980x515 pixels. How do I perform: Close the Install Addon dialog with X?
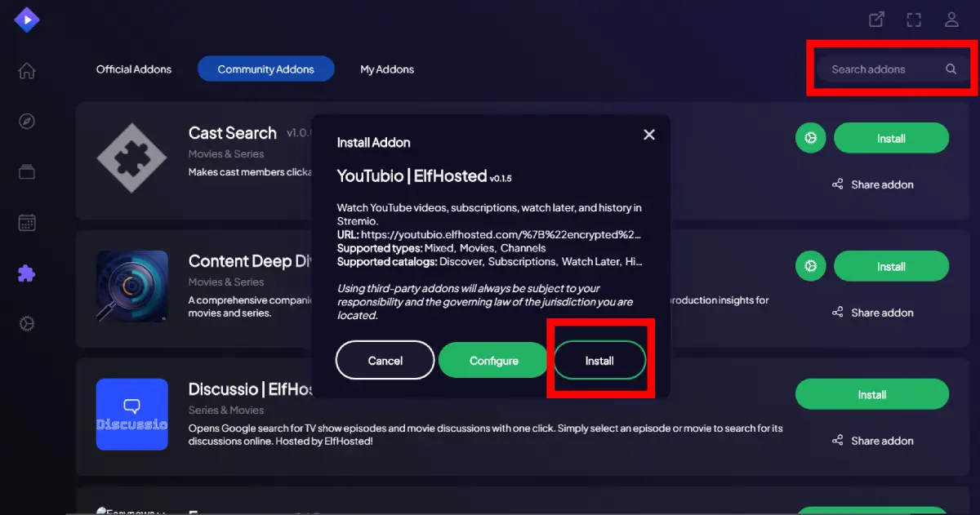coord(649,135)
